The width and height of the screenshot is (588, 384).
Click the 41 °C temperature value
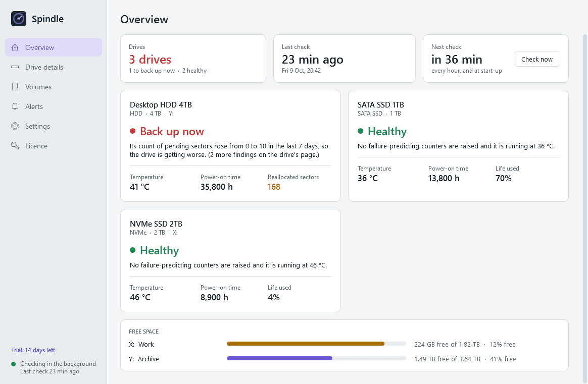coord(139,187)
